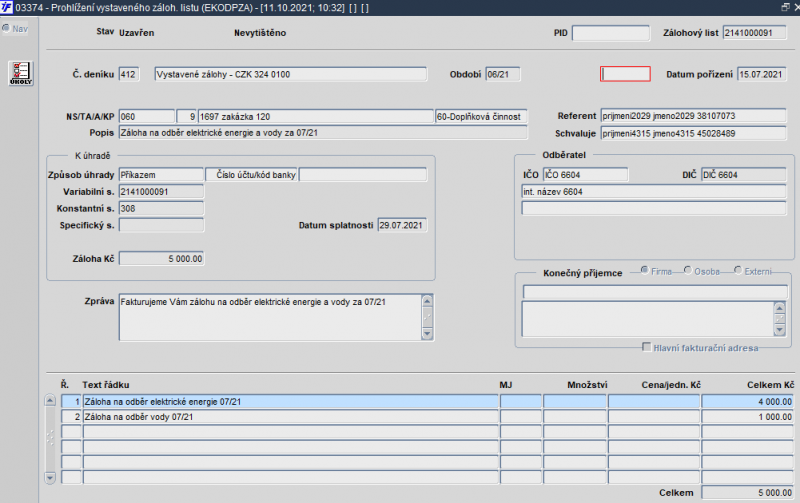Viewport: 800px width, 503px height.
Task: Click the NS field with 060
Action: 146,117
